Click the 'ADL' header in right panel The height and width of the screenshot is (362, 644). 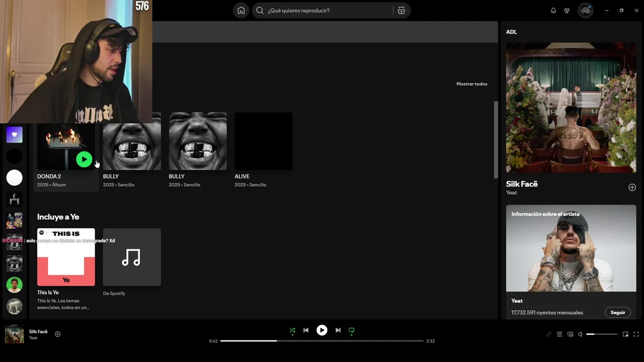click(x=511, y=32)
